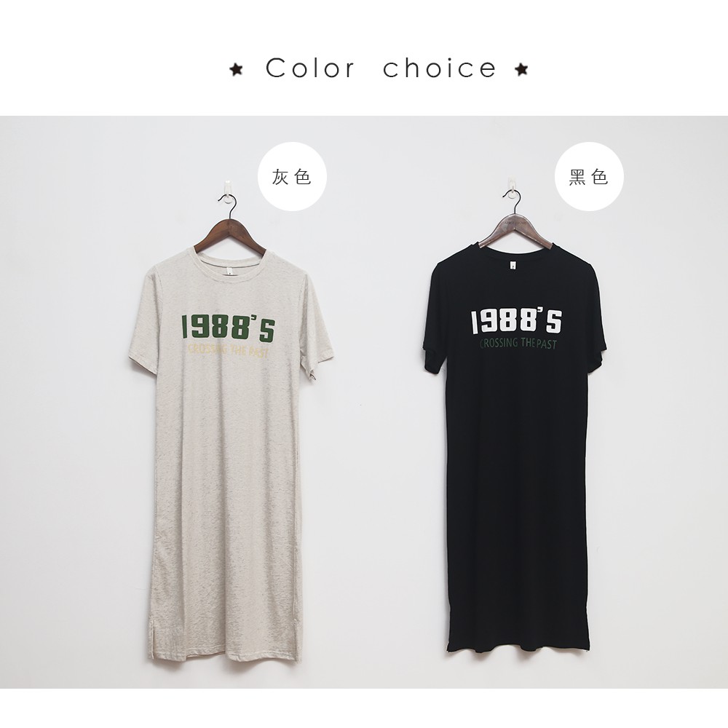Screen dimensions: 728x728
Task: Click the neck label inside black dress
Action: 510,265
